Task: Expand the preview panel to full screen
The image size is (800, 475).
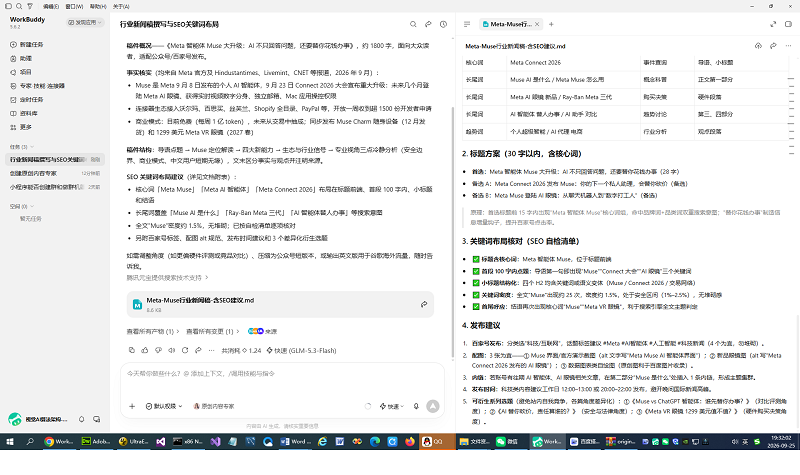Action: coord(773,24)
